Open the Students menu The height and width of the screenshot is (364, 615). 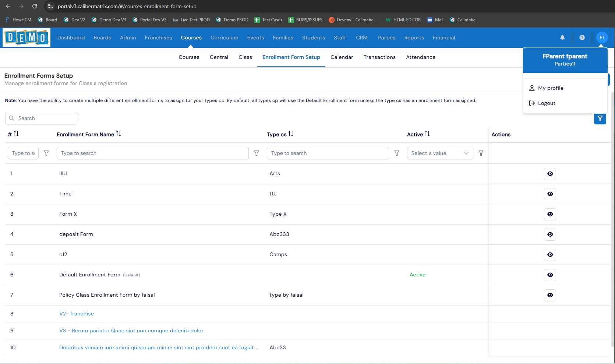[x=314, y=38]
